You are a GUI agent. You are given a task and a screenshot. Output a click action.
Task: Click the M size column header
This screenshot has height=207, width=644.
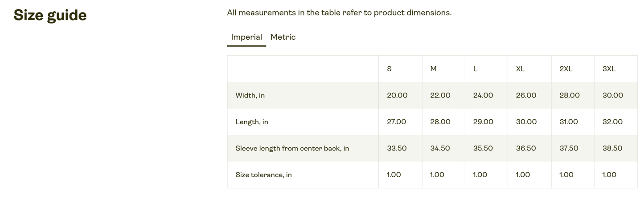click(x=433, y=69)
